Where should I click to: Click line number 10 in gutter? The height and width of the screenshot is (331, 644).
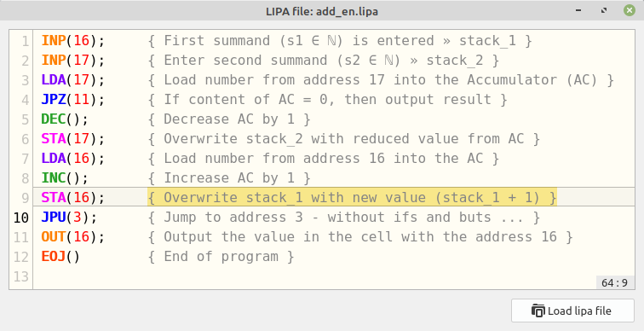click(x=21, y=218)
